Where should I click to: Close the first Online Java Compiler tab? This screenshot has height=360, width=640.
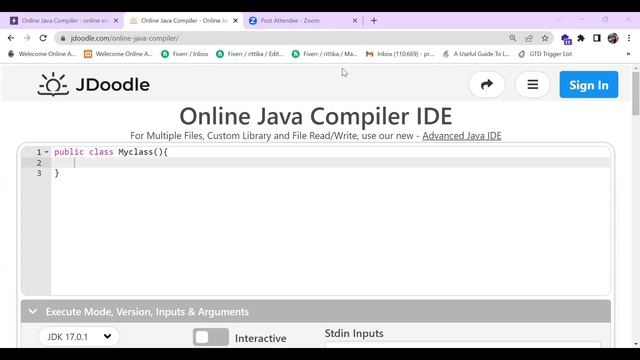(116, 20)
